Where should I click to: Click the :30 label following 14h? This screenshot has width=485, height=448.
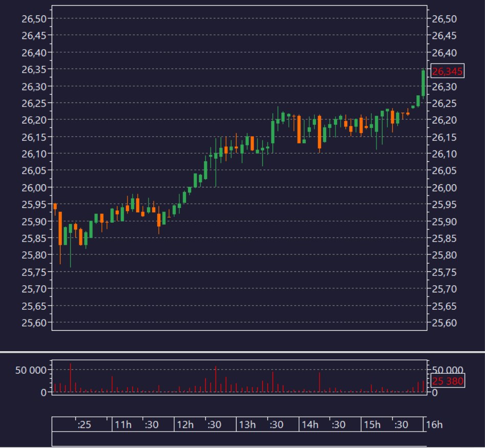(339, 425)
